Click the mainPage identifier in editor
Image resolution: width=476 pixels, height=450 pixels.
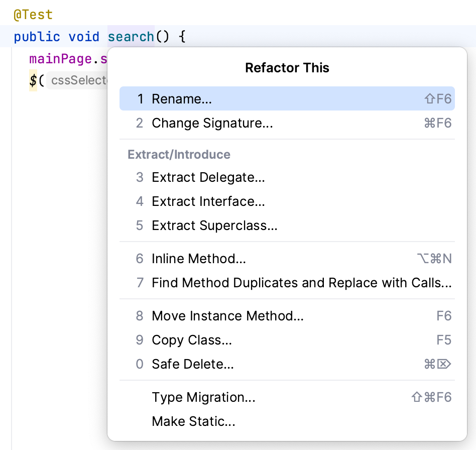coord(60,59)
